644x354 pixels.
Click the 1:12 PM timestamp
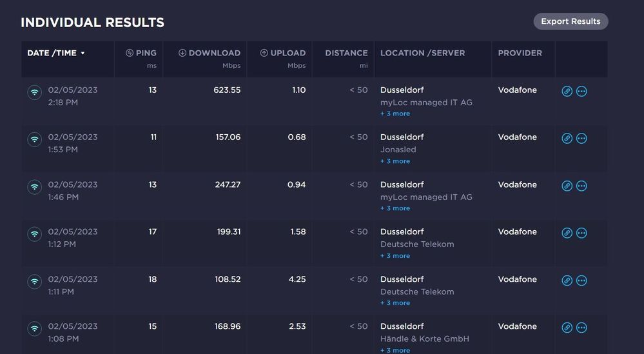(62, 244)
